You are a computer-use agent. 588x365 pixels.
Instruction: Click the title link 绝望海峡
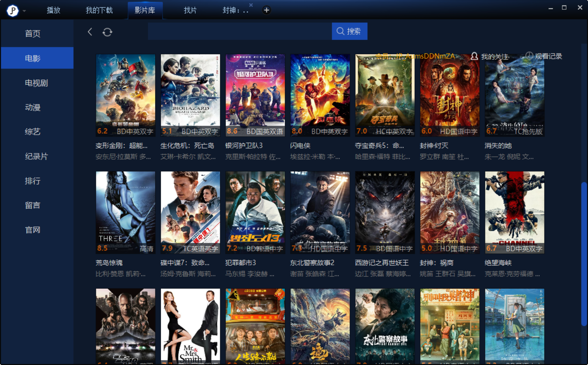(x=498, y=263)
